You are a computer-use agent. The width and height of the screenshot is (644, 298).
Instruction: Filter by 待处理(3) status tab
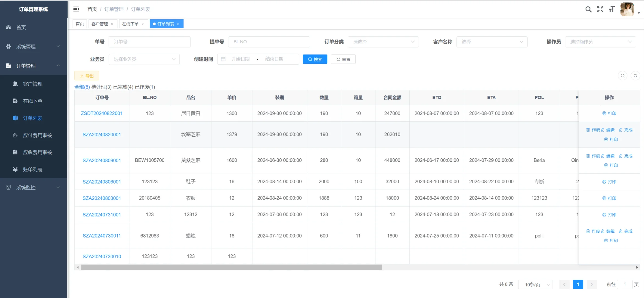point(101,87)
